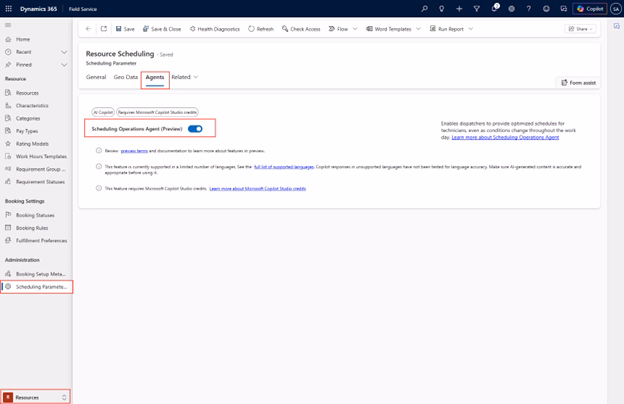Click Save & Close
624x404 pixels.
[162, 29]
